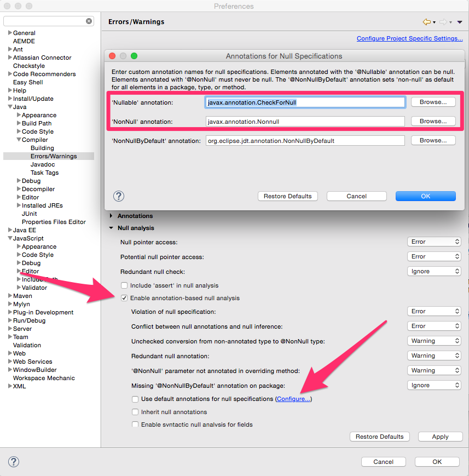The height and width of the screenshot is (476, 469).
Task: Enable 'Include assert in null analysis'
Action: point(124,285)
